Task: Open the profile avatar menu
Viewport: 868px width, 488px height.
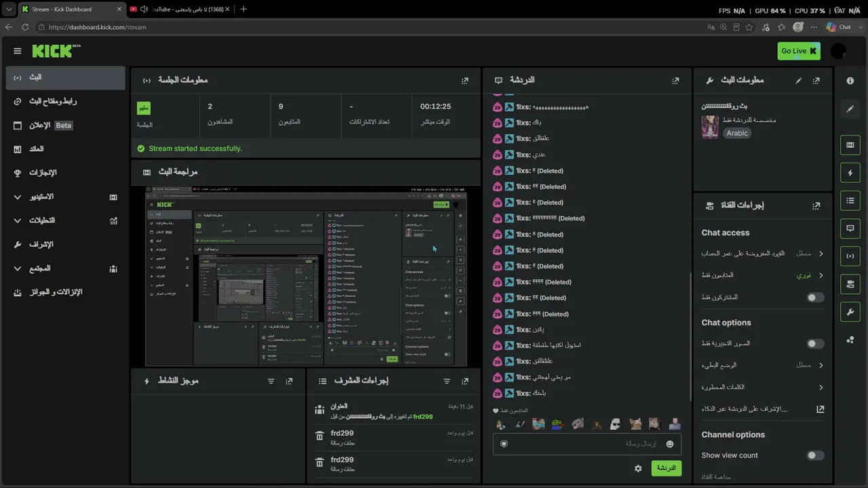Action: pyautogui.click(x=838, y=51)
